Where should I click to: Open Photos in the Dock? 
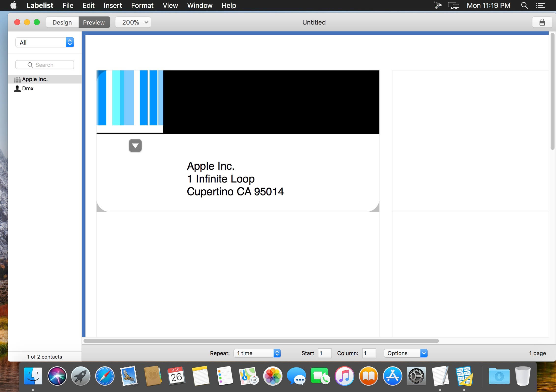coord(273,376)
